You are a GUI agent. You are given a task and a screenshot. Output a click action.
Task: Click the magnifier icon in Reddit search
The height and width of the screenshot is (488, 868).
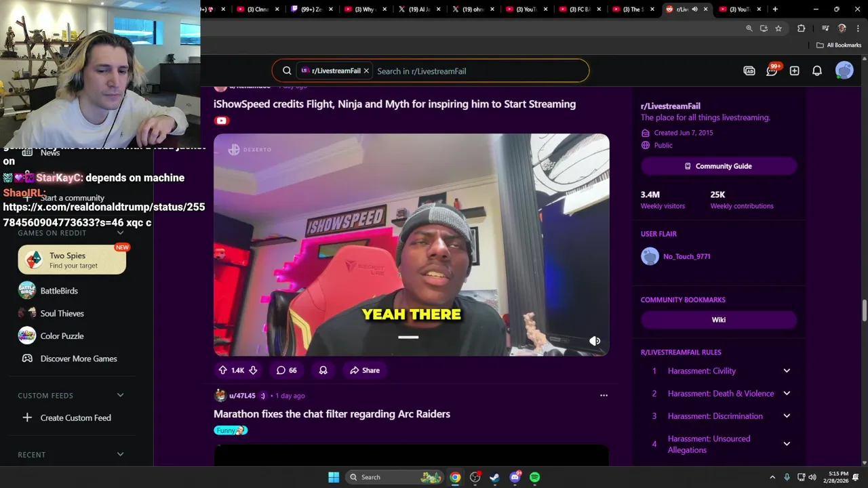[287, 70]
